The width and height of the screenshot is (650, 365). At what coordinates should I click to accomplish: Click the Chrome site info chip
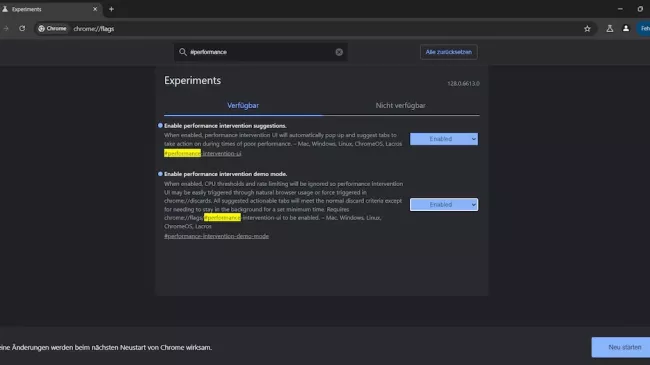click(53, 29)
